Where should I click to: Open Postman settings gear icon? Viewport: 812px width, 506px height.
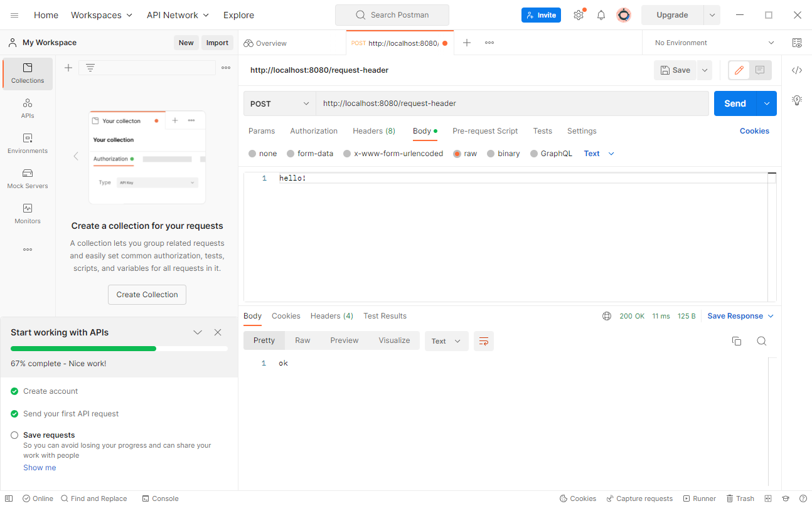[579, 15]
